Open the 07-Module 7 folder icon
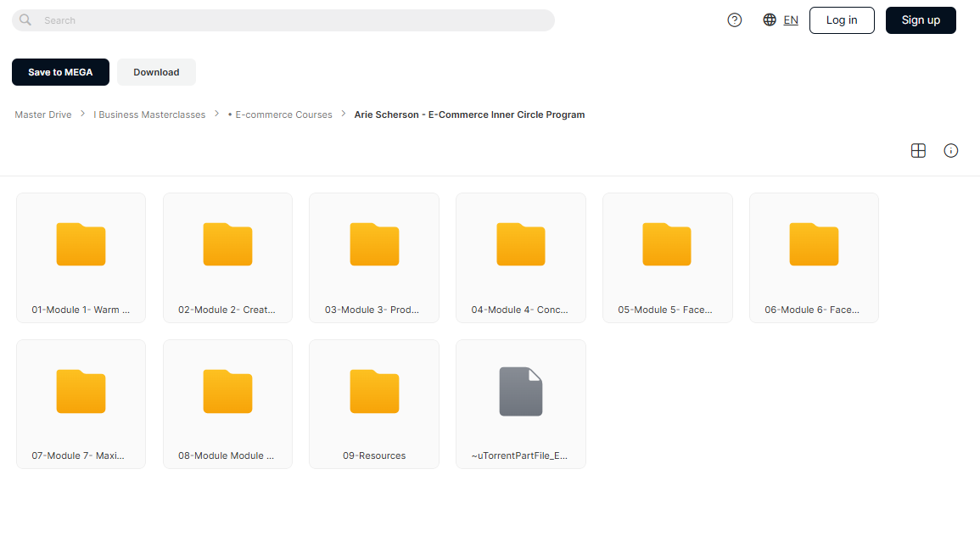 (x=81, y=391)
